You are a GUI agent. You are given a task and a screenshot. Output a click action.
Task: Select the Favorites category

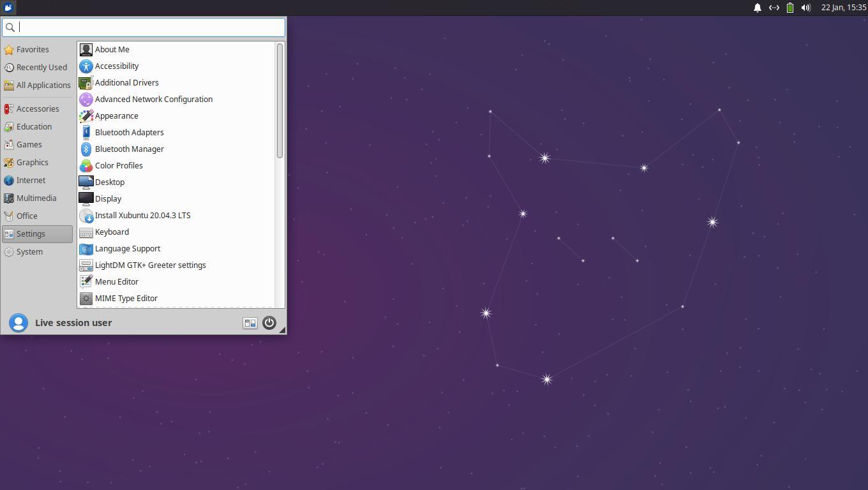33,49
